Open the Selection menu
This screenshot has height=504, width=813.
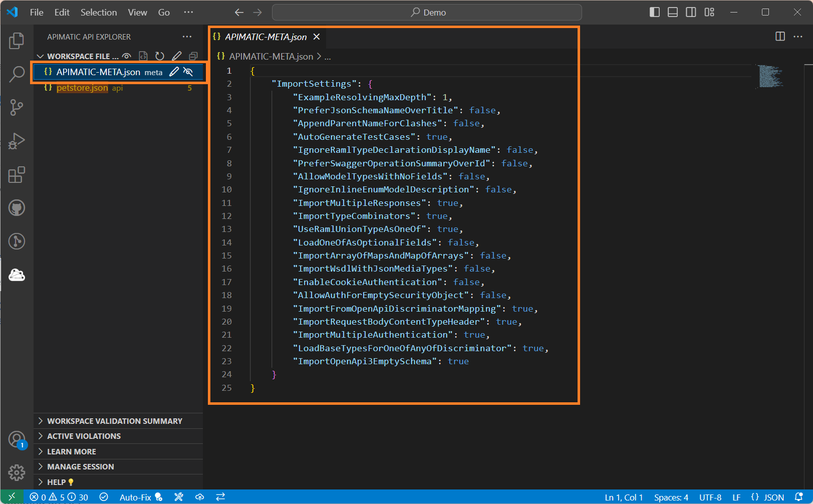99,12
